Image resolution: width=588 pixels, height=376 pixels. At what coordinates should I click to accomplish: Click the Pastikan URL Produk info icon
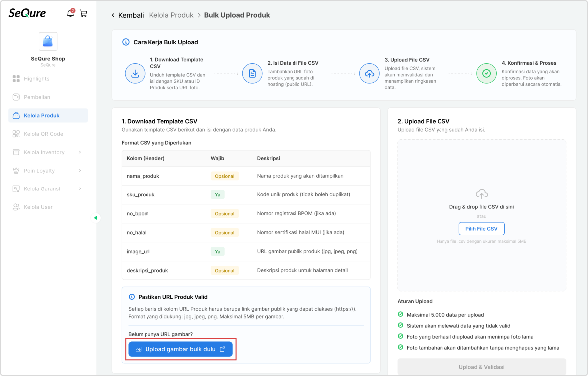click(x=132, y=297)
